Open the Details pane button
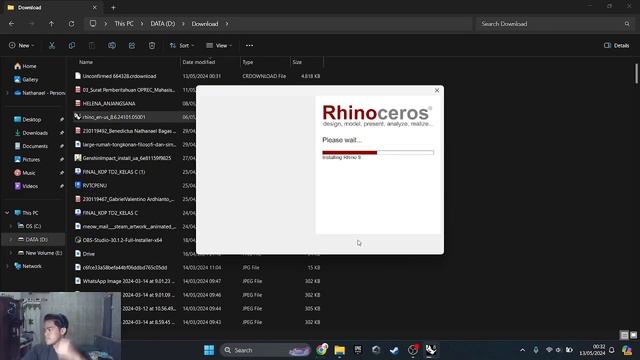The image size is (640, 360). [x=617, y=46]
